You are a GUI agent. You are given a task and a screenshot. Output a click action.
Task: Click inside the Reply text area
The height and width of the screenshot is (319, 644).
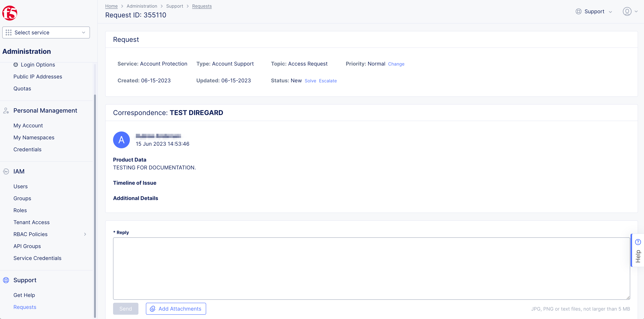(371, 268)
